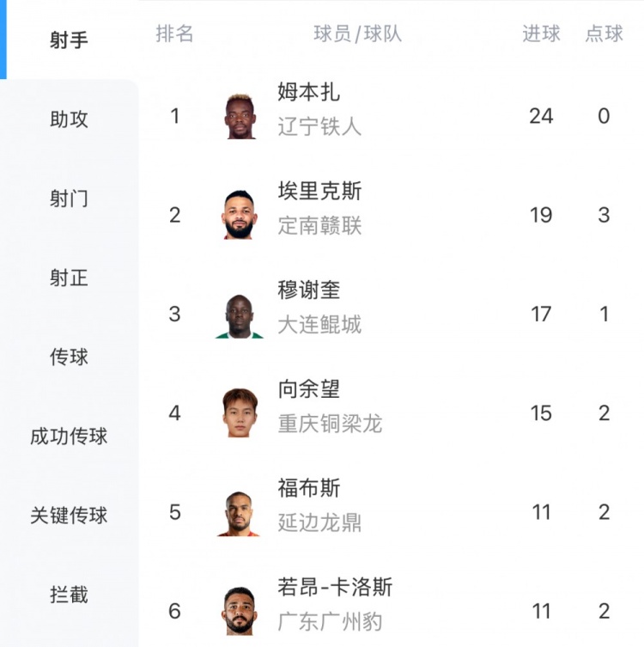644x647 pixels.
Task: Open player name 姆本扎
Action: point(309,92)
